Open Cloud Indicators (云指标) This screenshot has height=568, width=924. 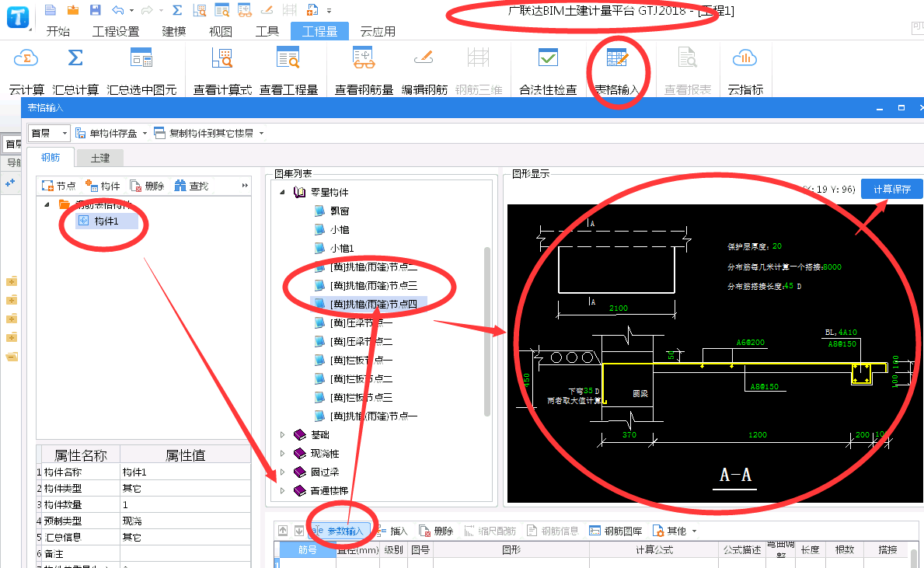coord(744,72)
